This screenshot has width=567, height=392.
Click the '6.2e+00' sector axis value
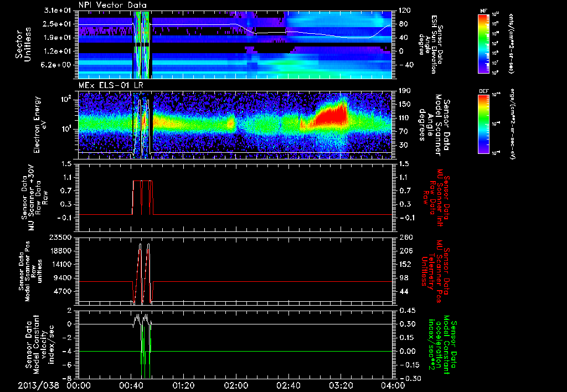(x=56, y=65)
